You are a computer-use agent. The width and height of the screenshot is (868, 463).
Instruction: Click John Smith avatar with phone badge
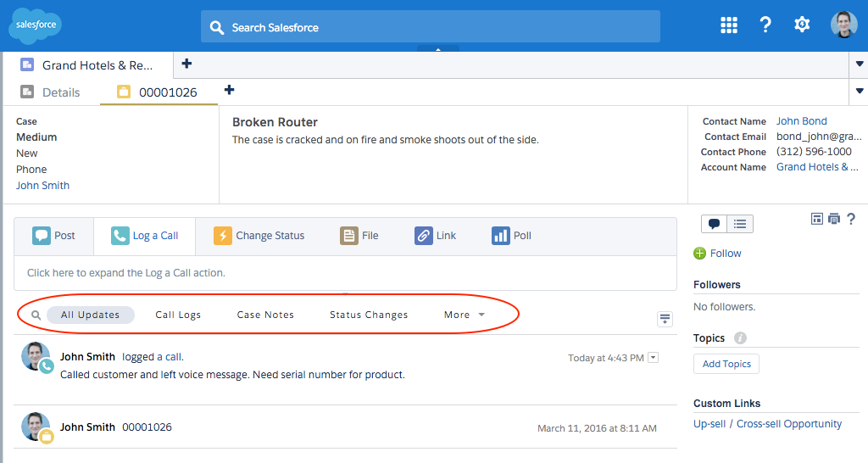(x=36, y=357)
